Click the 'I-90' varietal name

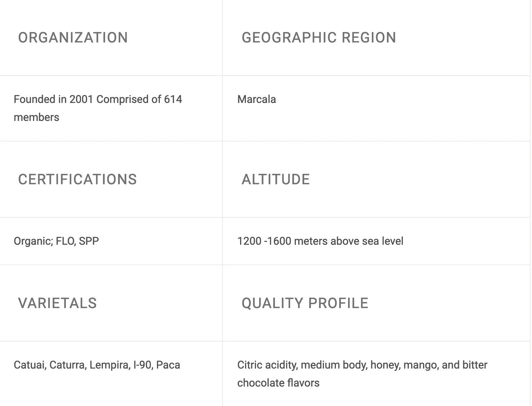point(142,365)
